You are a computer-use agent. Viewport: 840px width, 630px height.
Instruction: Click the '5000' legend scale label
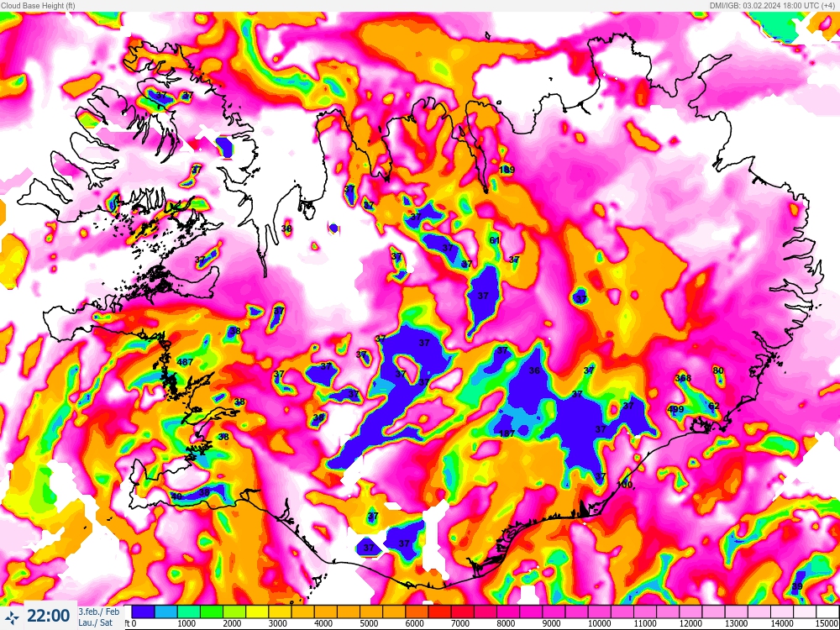(369, 623)
